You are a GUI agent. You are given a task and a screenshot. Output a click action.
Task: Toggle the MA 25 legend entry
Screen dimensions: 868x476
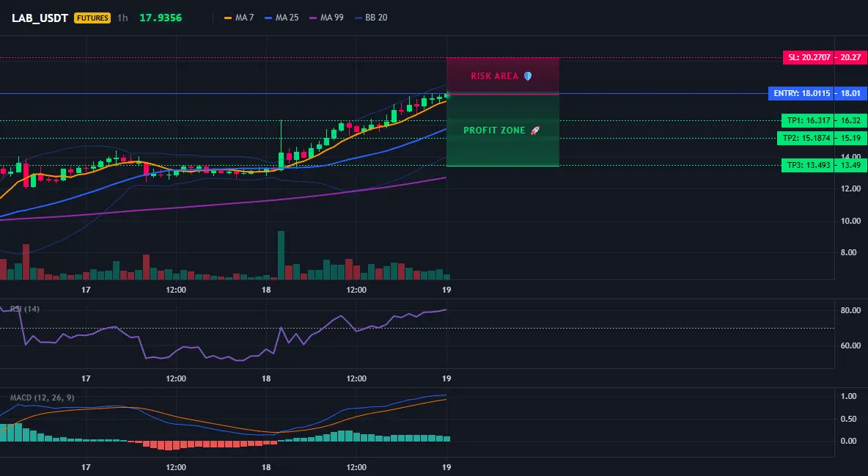(x=282, y=18)
